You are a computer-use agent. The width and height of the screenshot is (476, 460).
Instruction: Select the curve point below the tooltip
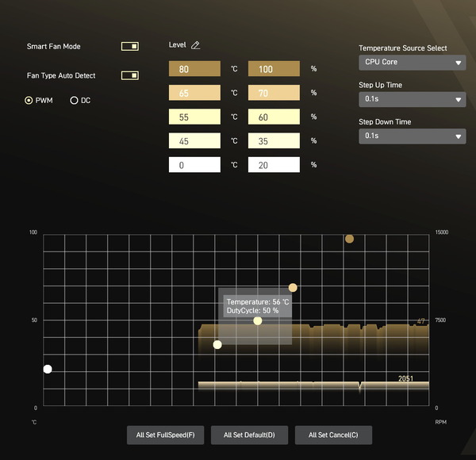coord(258,320)
